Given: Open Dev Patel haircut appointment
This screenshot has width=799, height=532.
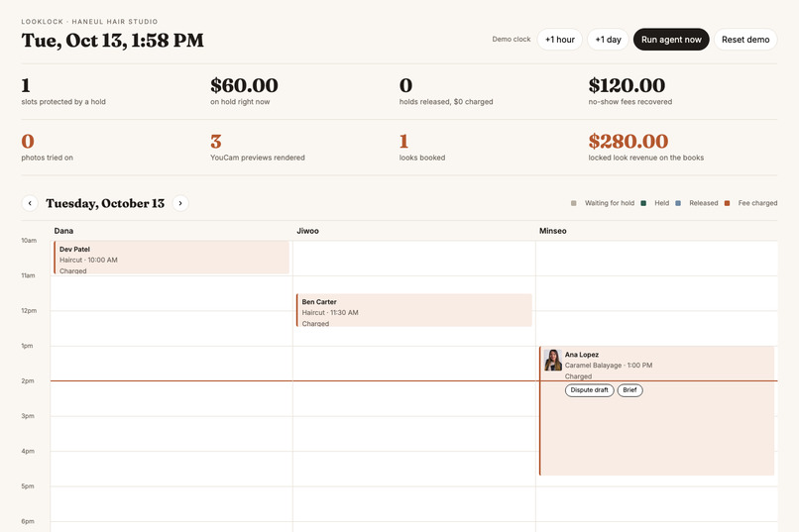Looking at the screenshot, I should [171, 258].
